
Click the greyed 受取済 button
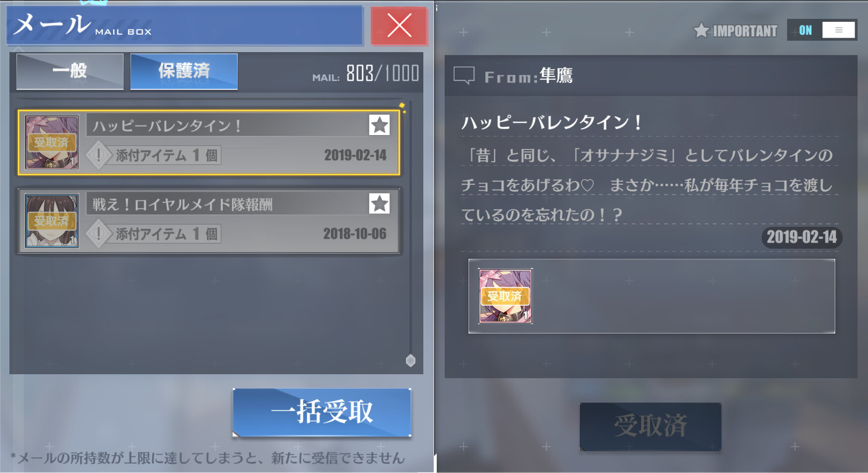650,426
